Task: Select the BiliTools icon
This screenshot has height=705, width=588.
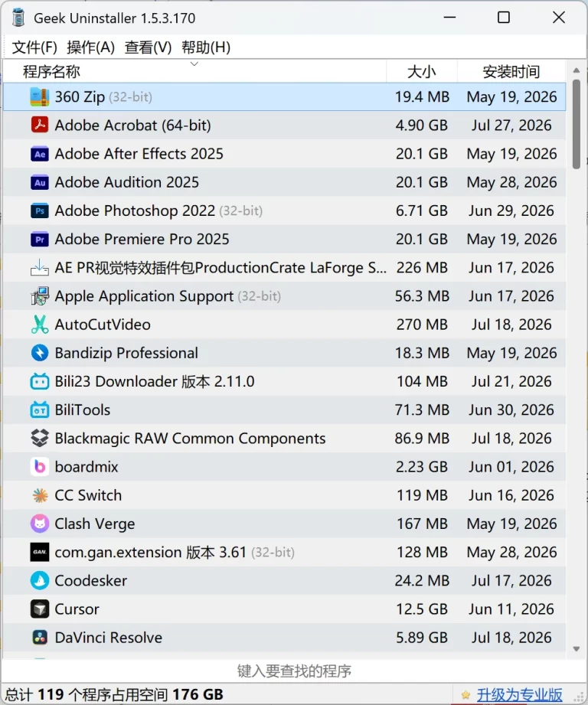Action: [x=40, y=410]
